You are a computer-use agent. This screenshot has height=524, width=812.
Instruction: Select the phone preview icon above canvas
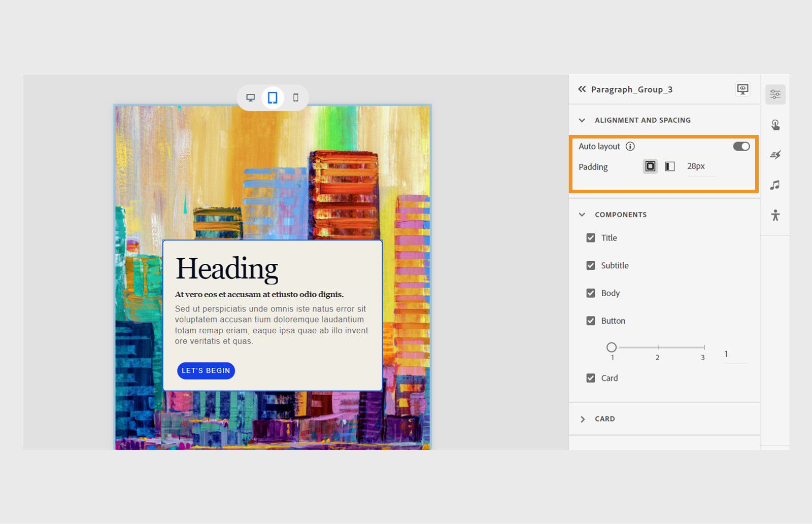[x=296, y=97]
